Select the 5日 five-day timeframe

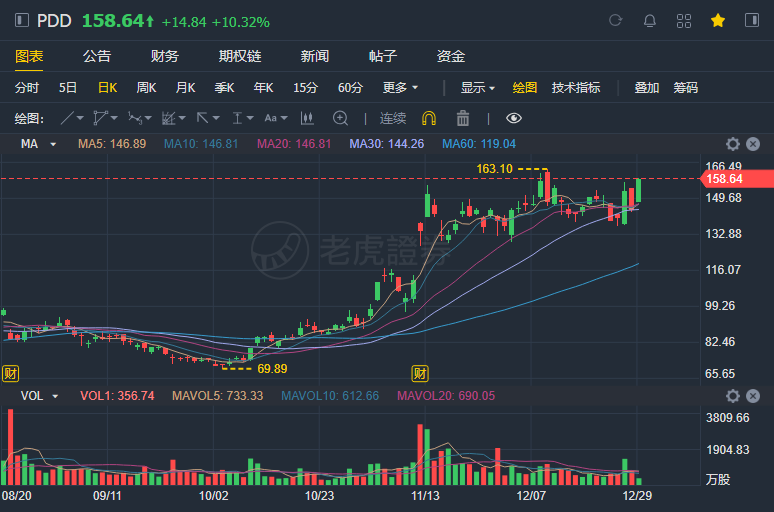68,88
